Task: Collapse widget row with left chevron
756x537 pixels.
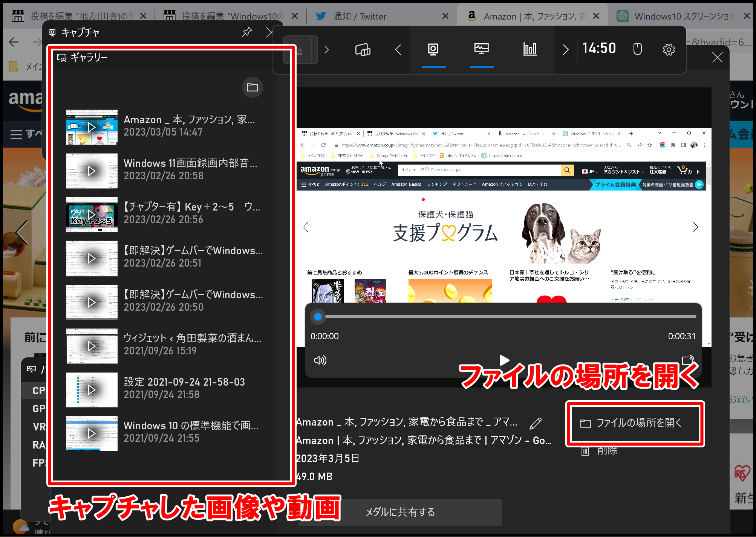Action: [x=398, y=49]
